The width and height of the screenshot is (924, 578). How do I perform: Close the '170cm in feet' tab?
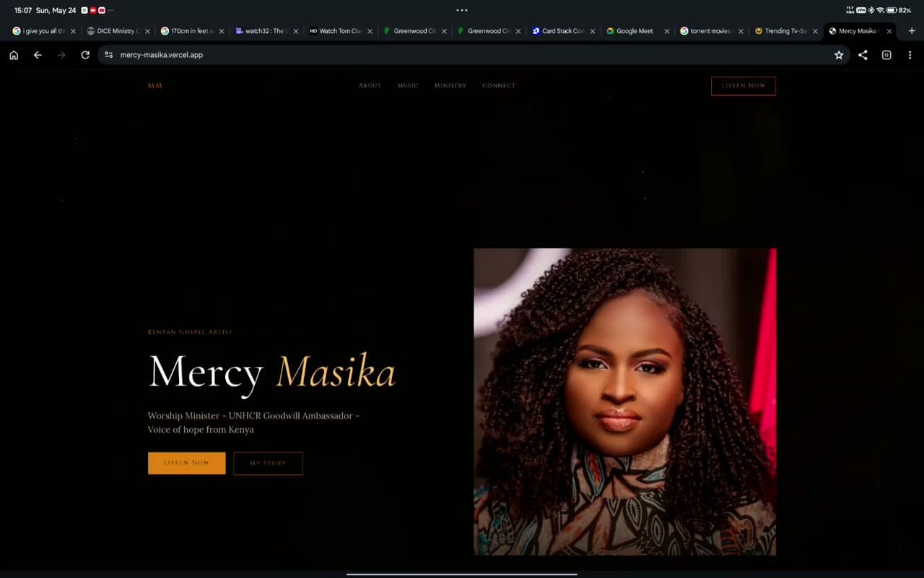[222, 31]
